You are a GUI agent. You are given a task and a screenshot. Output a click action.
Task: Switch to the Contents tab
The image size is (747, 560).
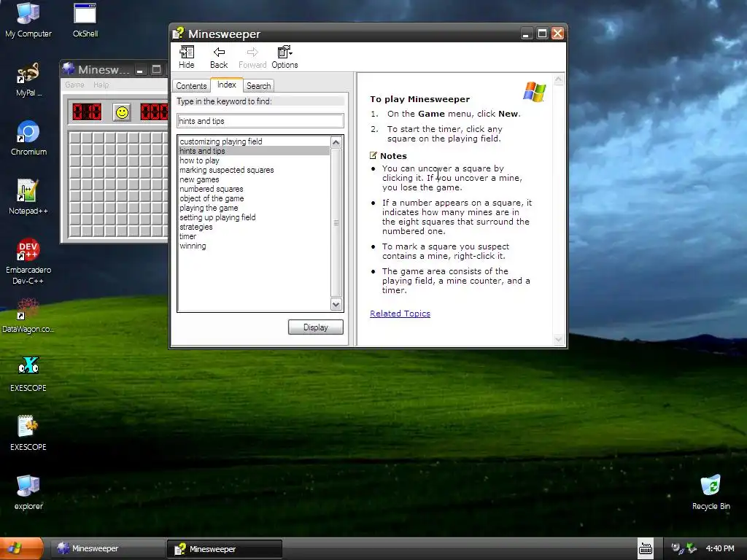191,86
